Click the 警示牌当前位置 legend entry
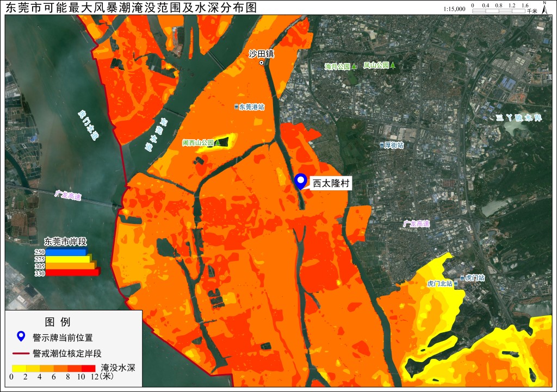The width and height of the screenshot is (557, 392). pos(63,338)
